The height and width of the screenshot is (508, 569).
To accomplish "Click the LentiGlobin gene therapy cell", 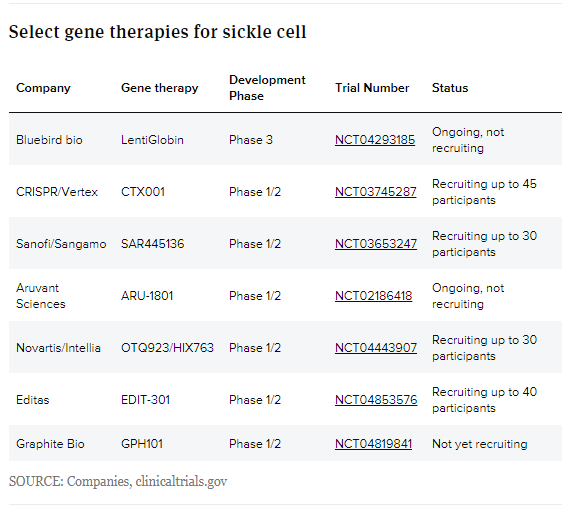I will [152, 140].
